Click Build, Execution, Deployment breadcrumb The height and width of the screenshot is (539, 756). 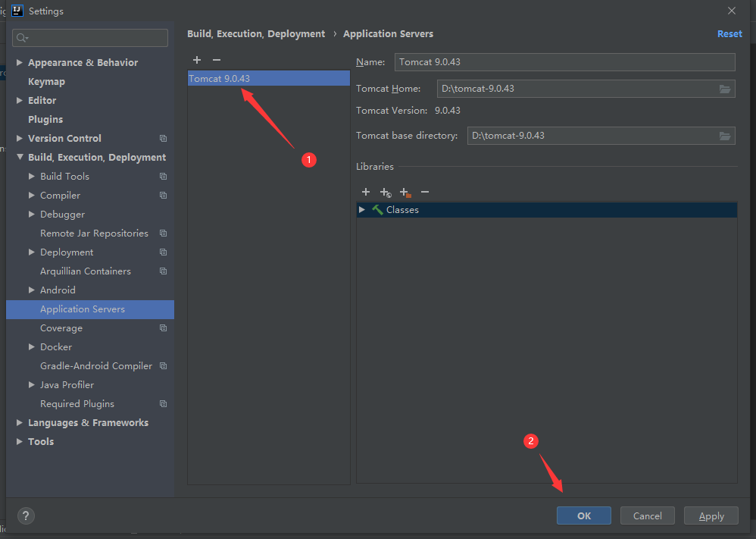click(x=256, y=34)
